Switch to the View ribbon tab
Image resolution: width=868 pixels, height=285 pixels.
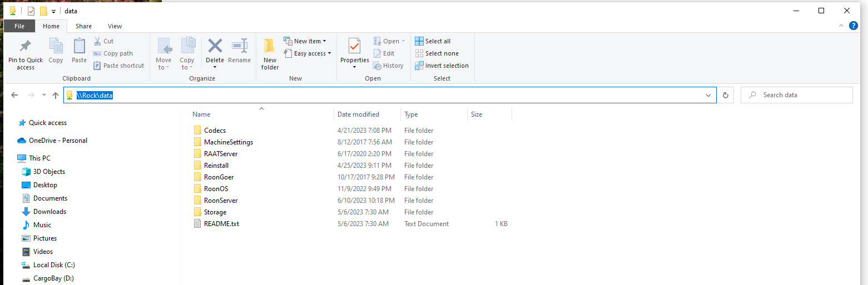tap(115, 26)
